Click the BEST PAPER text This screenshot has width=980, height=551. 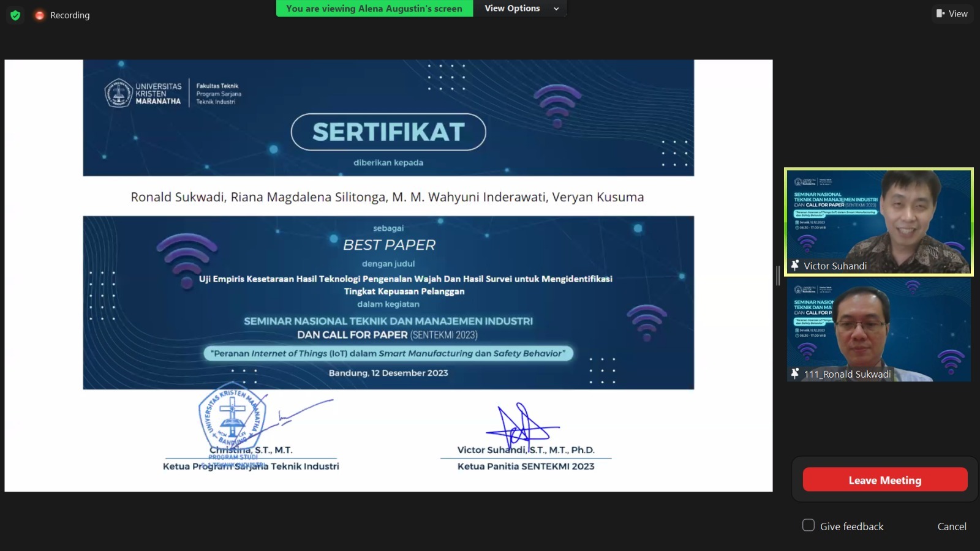point(389,245)
